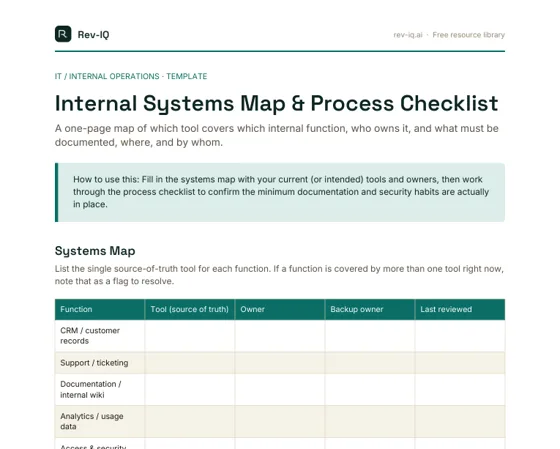
Task: Click the Last reviewed cell for Analytics row
Action: [460, 421]
